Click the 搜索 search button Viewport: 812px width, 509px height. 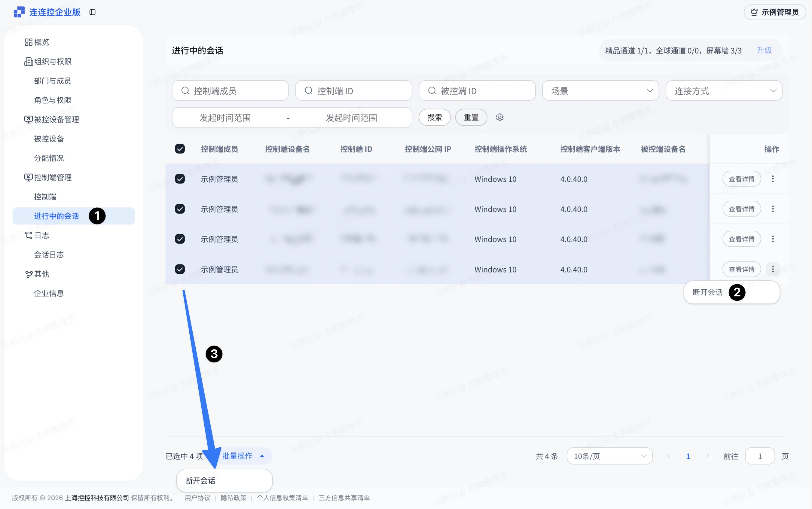coord(435,117)
